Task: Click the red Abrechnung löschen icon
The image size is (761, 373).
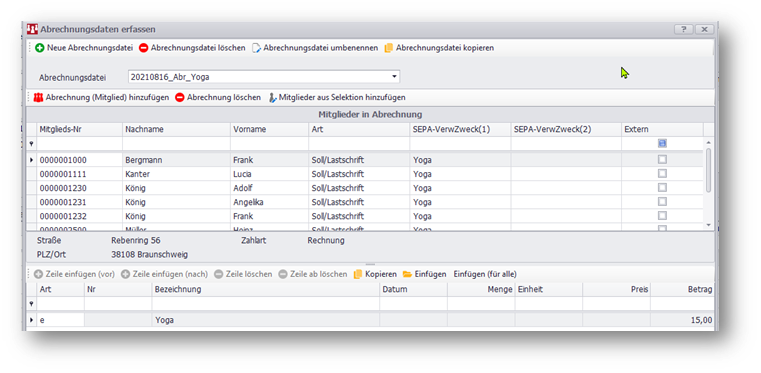Action: (180, 97)
